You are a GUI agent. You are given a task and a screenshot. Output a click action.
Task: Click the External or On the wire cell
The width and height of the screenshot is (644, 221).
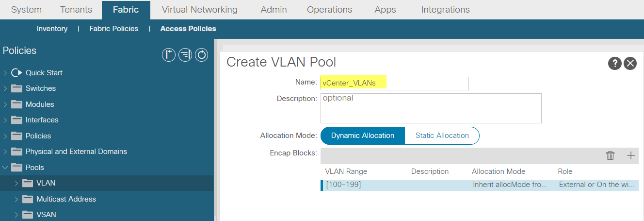point(596,185)
